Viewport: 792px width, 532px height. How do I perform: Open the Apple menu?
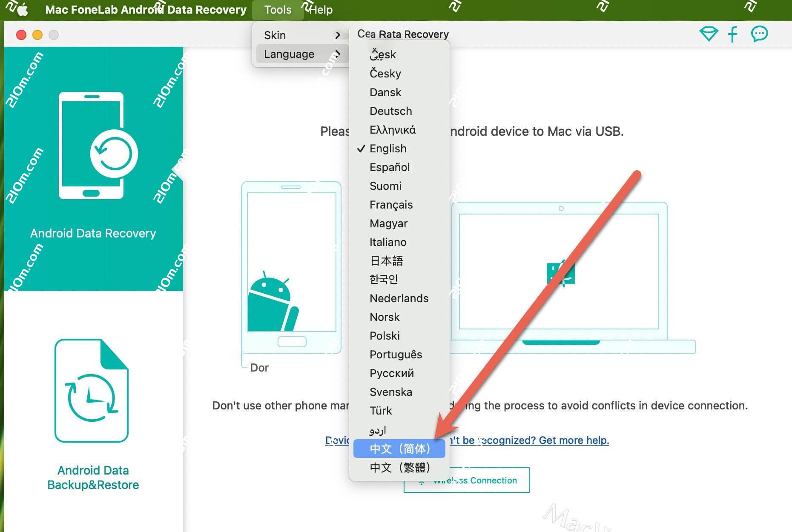[x=22, y=9]
